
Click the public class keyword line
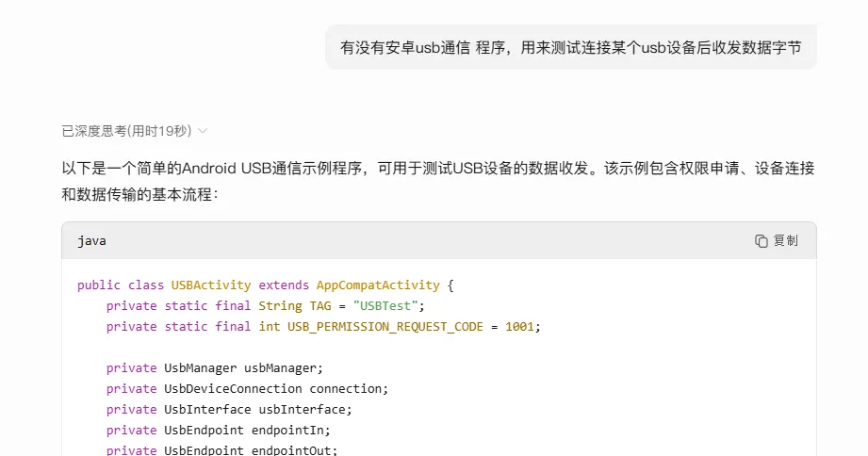(266, 285)
